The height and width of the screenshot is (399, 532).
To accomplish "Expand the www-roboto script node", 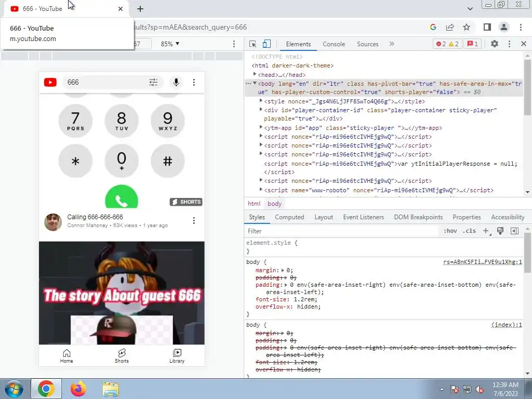I will (x=261, y=190).
